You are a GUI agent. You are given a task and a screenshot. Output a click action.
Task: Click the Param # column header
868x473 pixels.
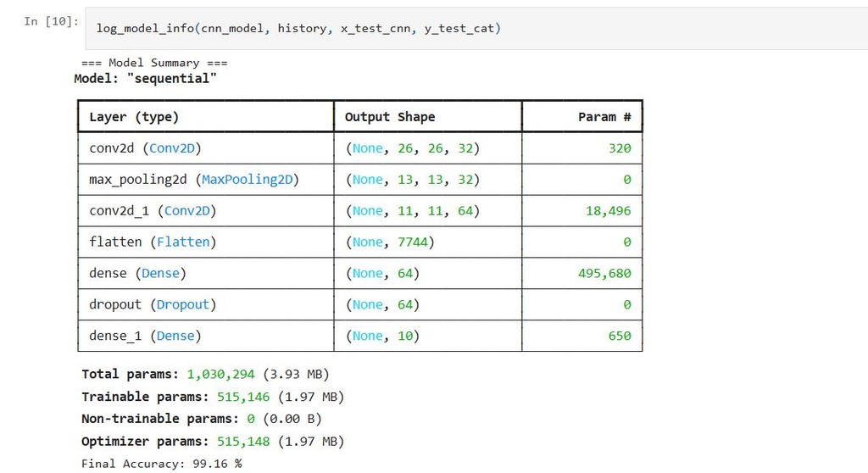click(x=604, y=117)
